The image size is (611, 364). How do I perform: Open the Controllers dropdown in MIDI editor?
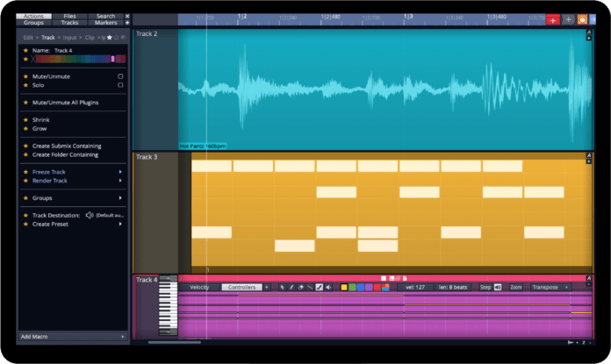(242, 287)
